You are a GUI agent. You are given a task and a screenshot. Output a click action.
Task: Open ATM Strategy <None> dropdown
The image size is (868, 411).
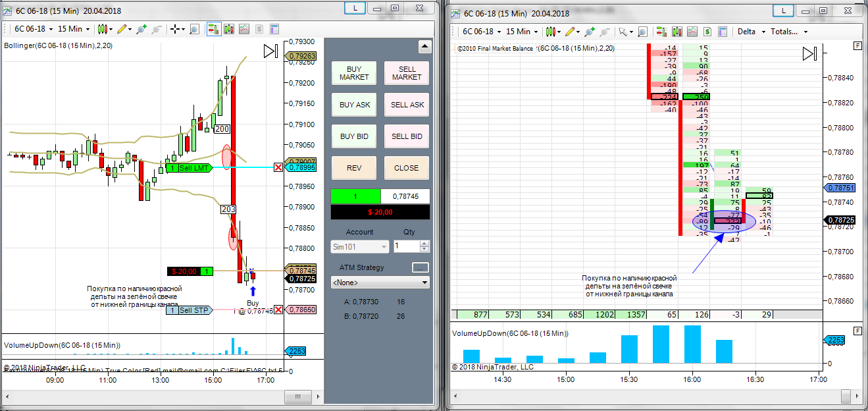(380, 283)
